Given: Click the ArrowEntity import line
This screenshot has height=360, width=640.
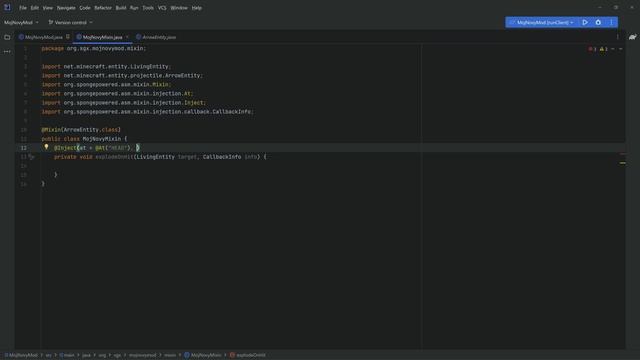Looking at the screenshot, I should [122, 76].
